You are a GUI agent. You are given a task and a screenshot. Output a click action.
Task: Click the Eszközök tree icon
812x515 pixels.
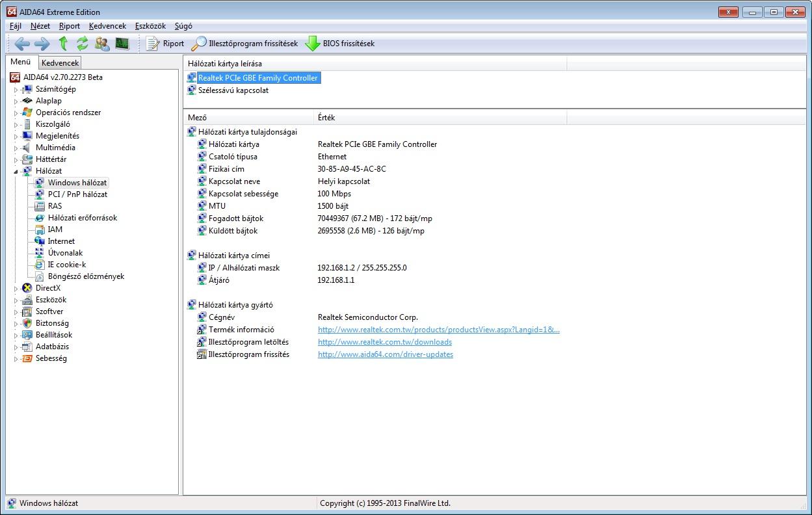27,300
